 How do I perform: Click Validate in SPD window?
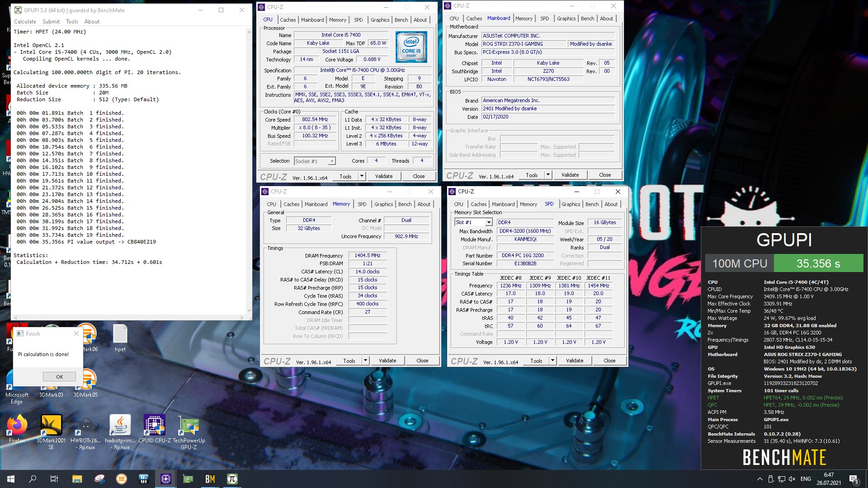(x=575, y=361)
